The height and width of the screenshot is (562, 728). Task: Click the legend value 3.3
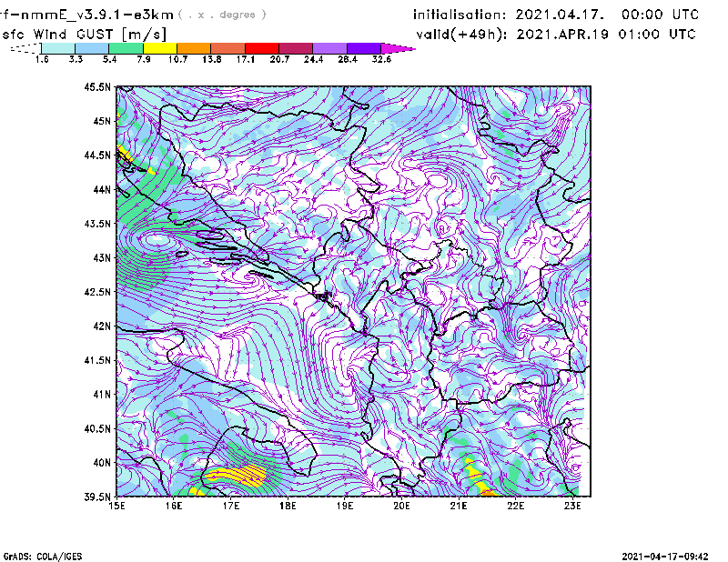pyautogui.click(x=76, y=59)
